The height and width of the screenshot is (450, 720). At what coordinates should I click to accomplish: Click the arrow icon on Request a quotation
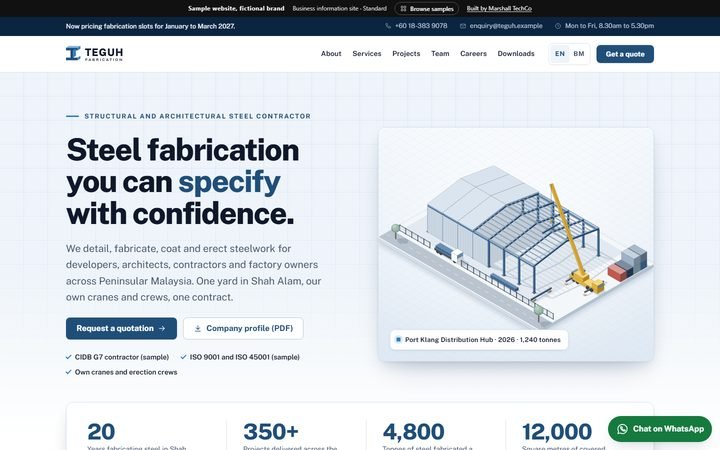tap(162, 328)
